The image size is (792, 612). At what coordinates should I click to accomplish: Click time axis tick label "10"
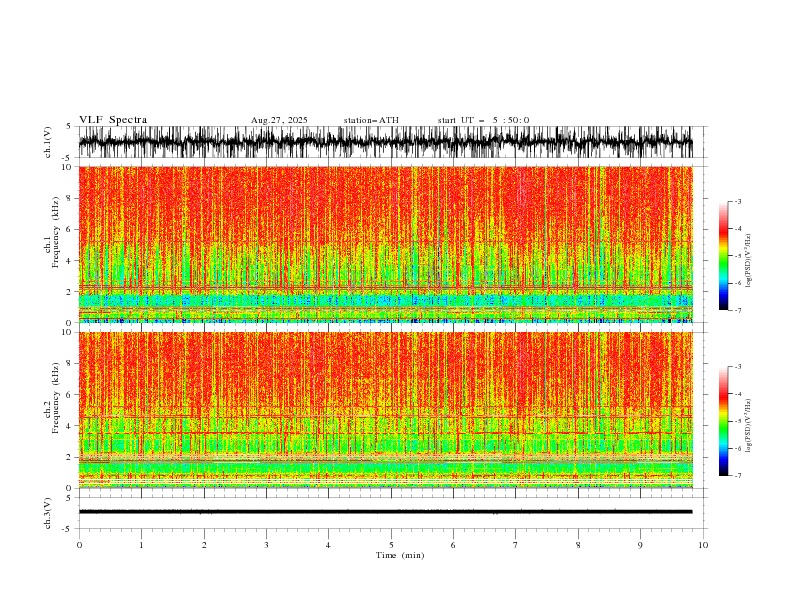[x=703, y=545]
